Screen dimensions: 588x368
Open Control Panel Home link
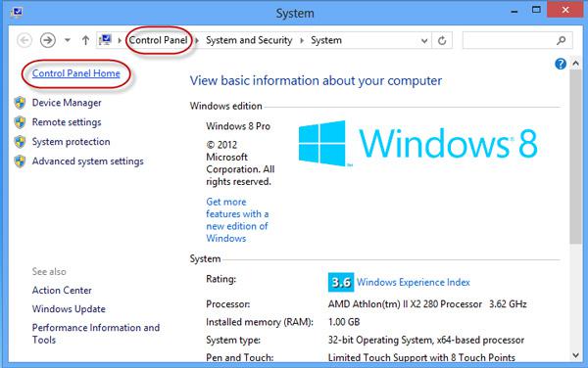(76, 73)
